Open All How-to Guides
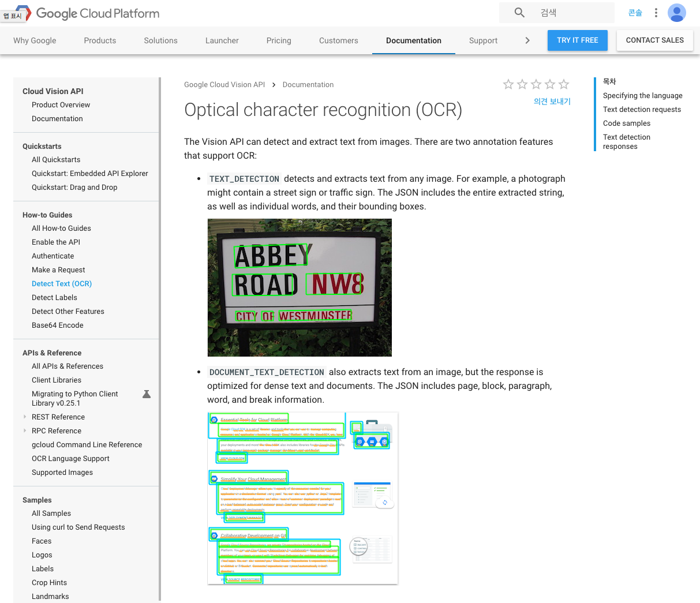The height and width of the screenshot is (603, 700). point(61,229)
